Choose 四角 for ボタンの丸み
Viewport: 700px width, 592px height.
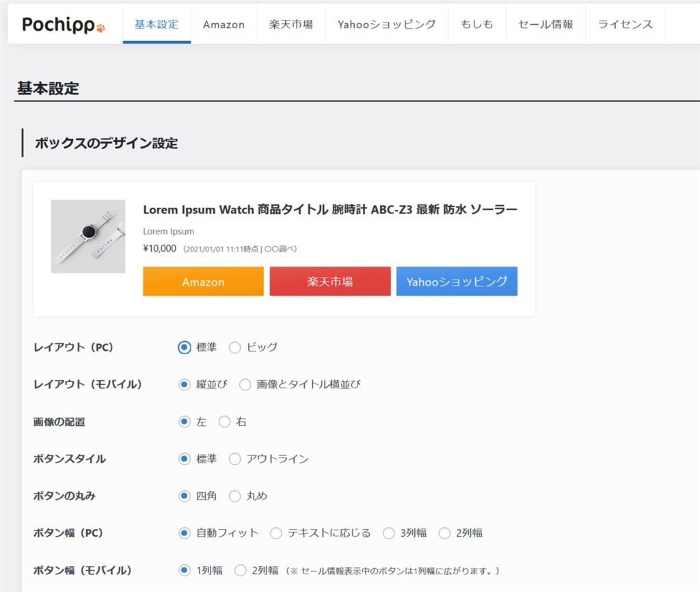[185, 496]
